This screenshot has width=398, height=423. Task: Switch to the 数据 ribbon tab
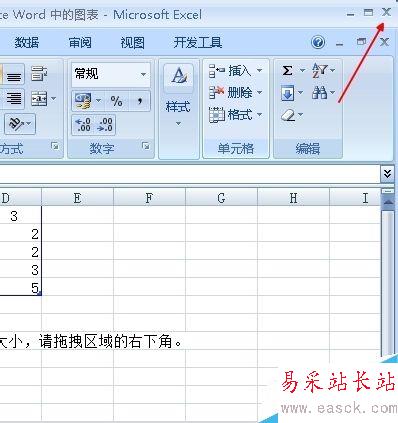coord(27,43)
